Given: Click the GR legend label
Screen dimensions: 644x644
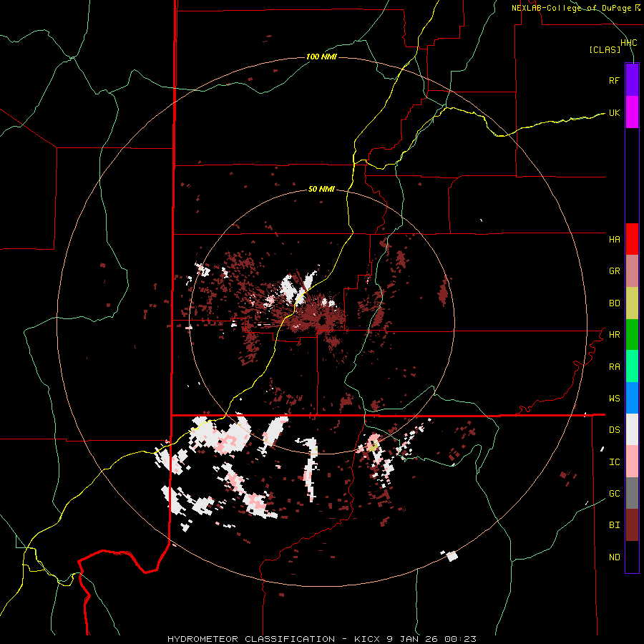Looking at the screenshot, I should click(614, 271).
